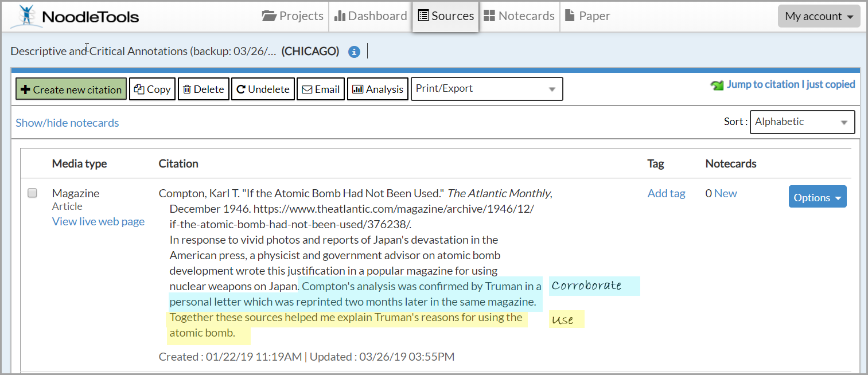Screen dimensions: 868x375
Task: Click Add tag for the magazine source
Action: click(665, 193)
